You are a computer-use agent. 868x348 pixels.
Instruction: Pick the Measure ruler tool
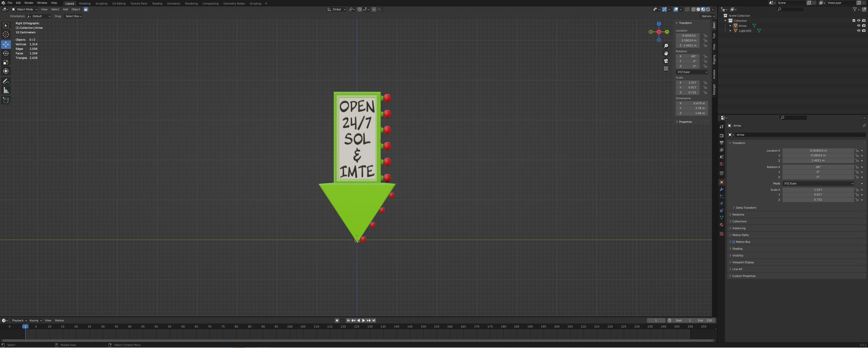6,90
